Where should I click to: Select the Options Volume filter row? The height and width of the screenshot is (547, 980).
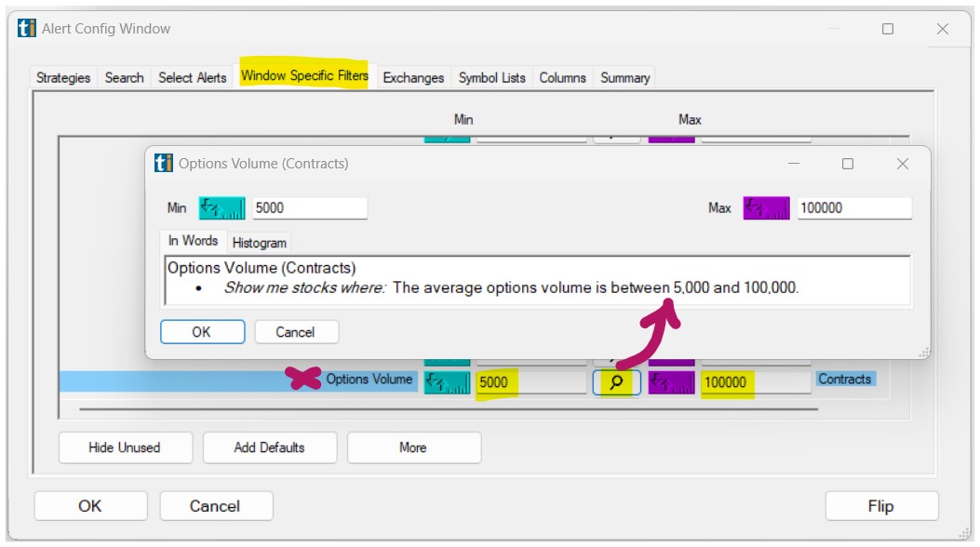370,380
